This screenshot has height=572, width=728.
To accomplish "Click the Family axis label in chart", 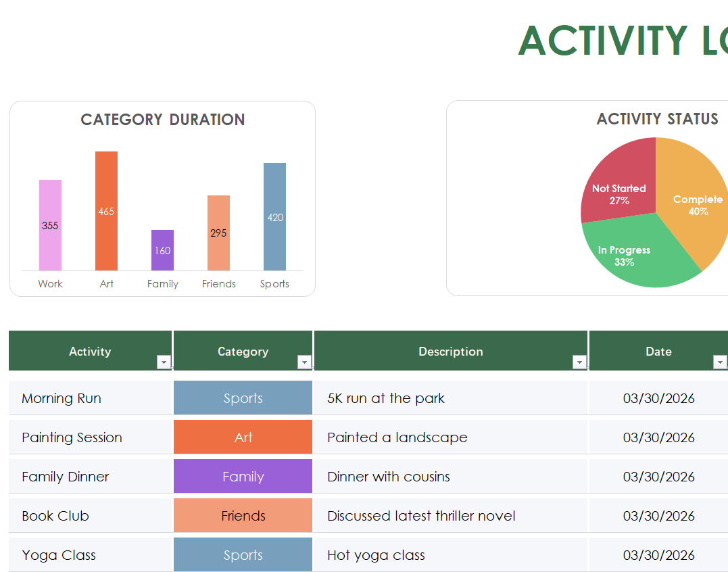I will (162, 284).
